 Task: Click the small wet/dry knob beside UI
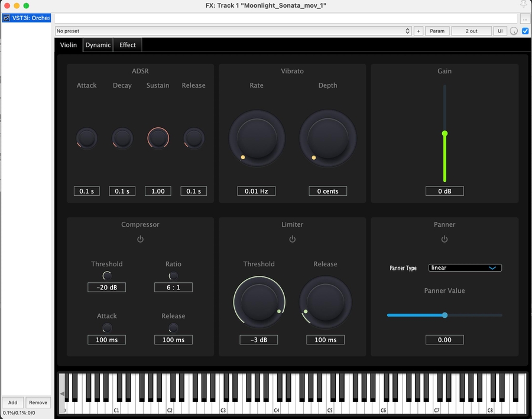click(x=514, y=31)
